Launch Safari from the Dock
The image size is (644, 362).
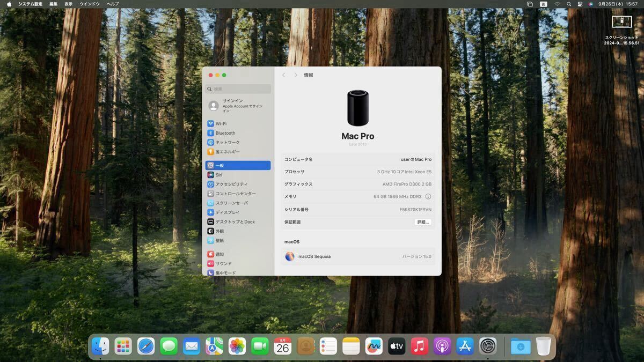(146, 346)
